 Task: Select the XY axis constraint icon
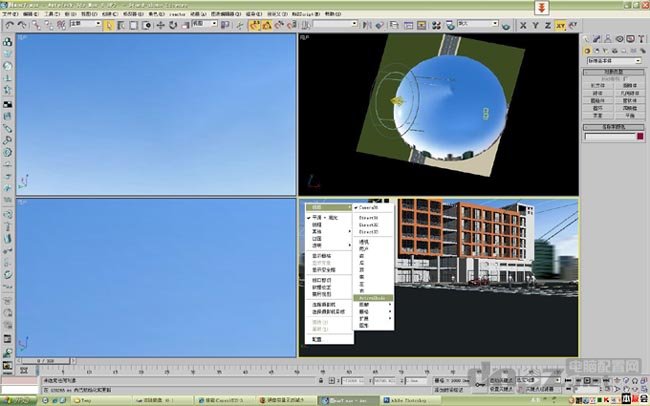(x=561, y=25)
